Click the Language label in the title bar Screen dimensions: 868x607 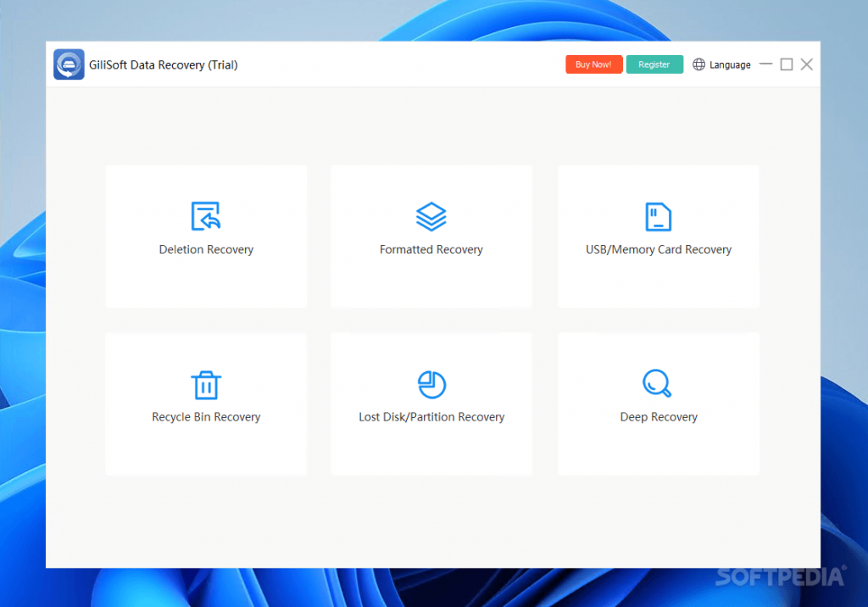[x=732, y=64]
